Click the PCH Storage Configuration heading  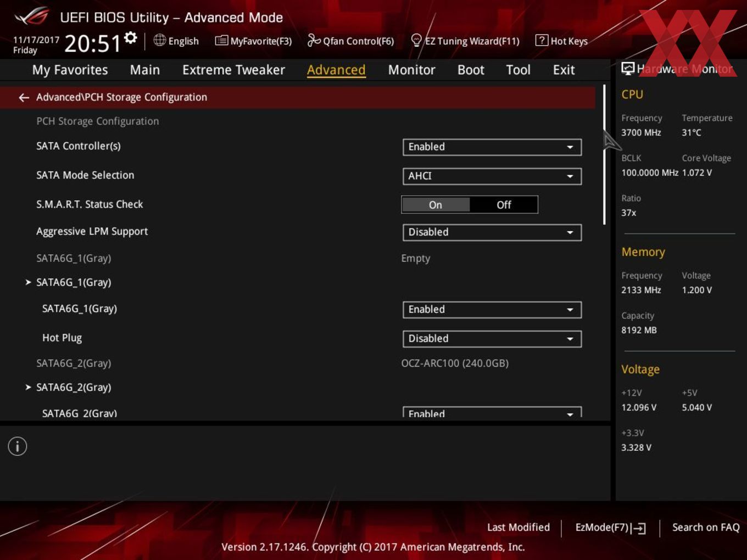point(98,121)
